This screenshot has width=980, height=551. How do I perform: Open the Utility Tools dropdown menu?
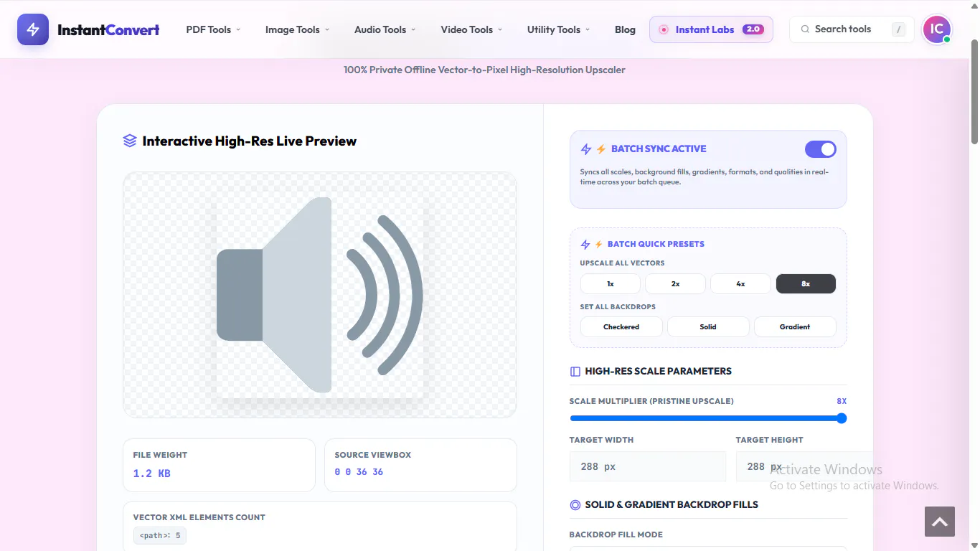(558, 29)
